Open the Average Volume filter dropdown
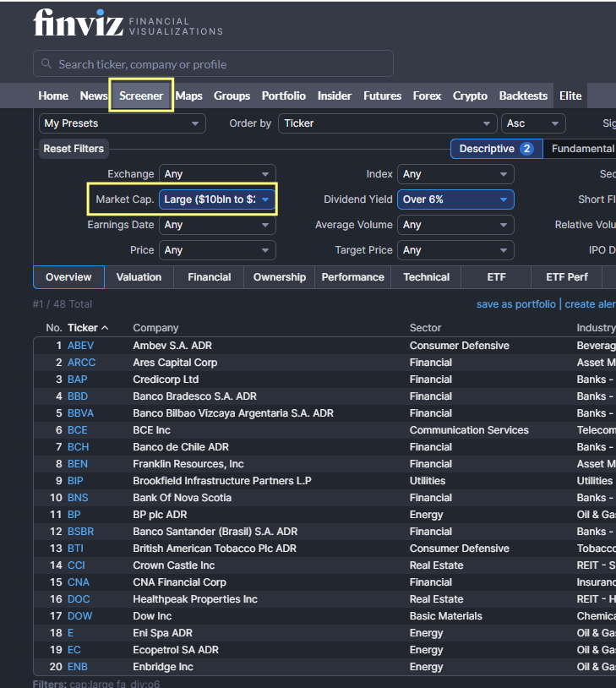 coord(455,225)
